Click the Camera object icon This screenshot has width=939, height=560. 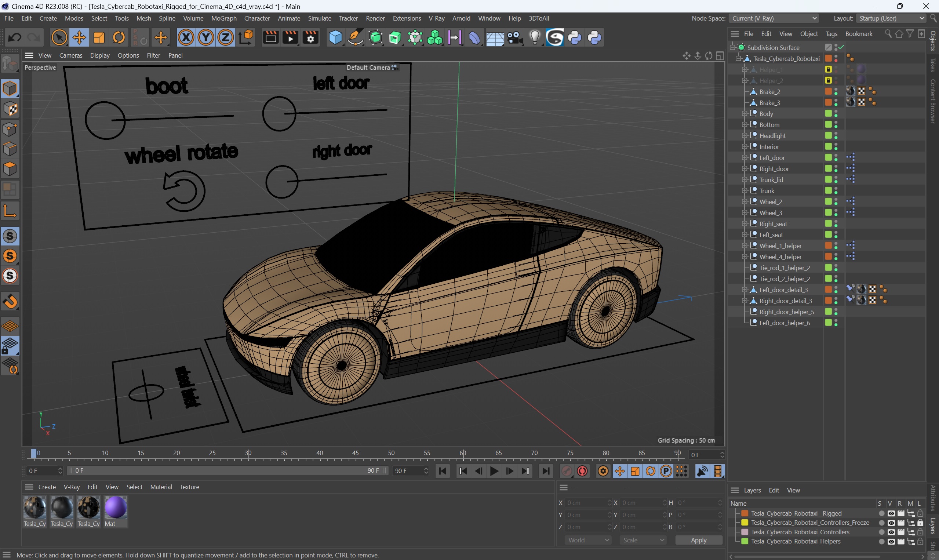tap(515, 37)
